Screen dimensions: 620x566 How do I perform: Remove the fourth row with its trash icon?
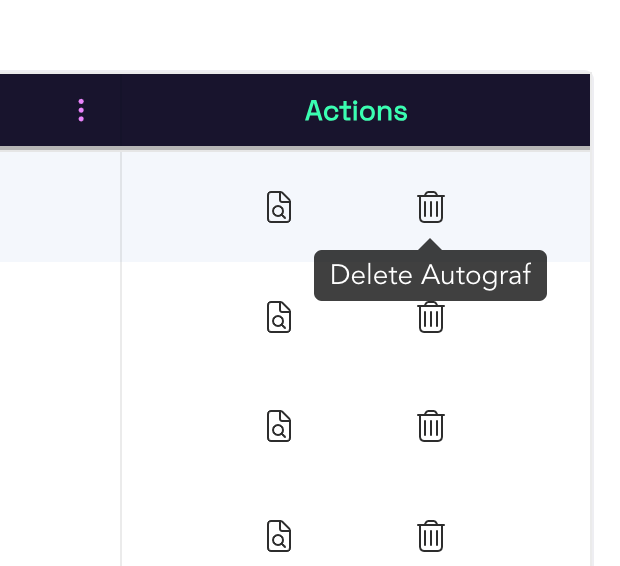[431, 535]
